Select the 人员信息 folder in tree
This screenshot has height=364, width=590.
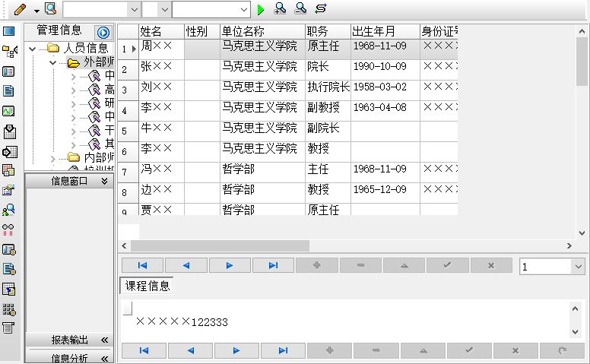tap(86, 48)
